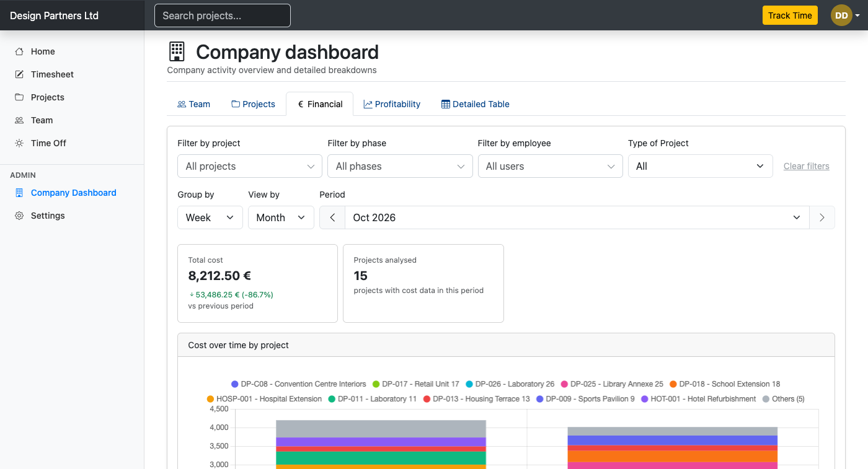This screenshot has width=868, height=469.
Task: Toggle the Others (5) legend entry
Action: click(783, 399)
